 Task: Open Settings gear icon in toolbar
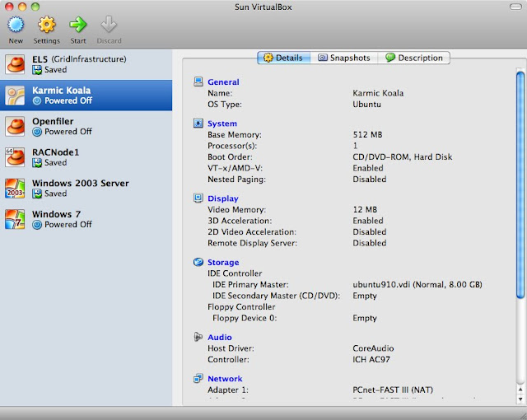(x=46, y=25)
